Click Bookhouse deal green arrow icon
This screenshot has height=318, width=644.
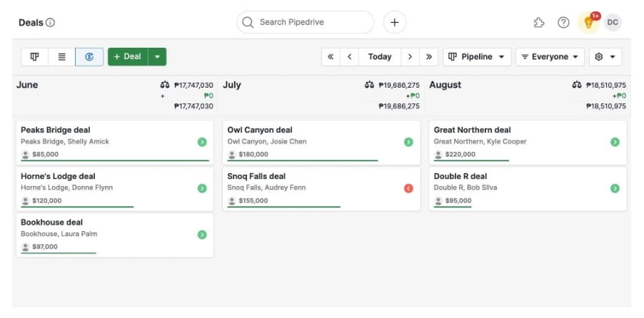click(x=201, y=235)
